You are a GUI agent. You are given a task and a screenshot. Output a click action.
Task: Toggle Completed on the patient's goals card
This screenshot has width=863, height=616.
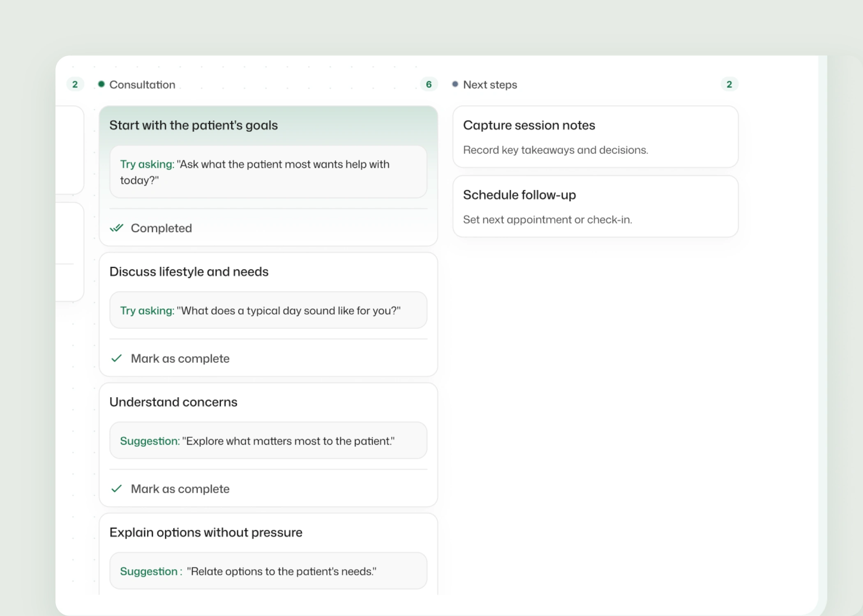pos(151,228)
